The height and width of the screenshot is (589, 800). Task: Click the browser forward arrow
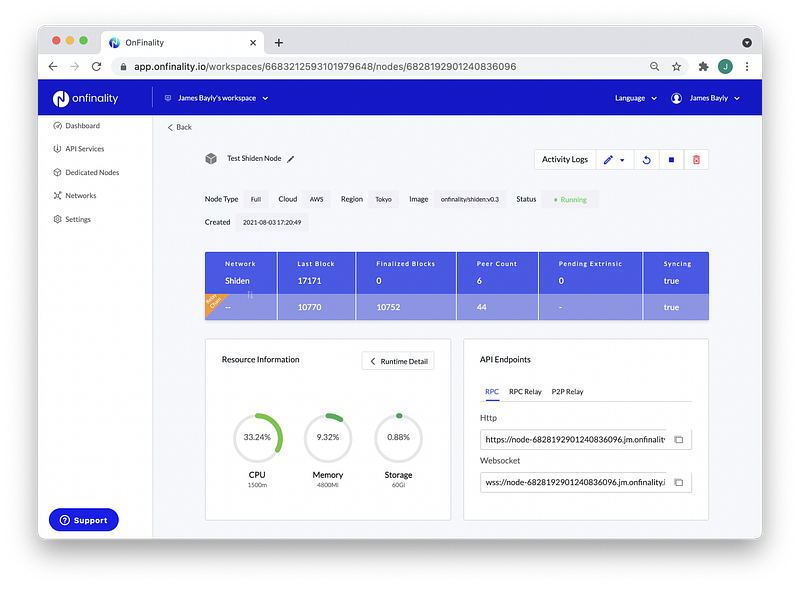pos(74,66)
